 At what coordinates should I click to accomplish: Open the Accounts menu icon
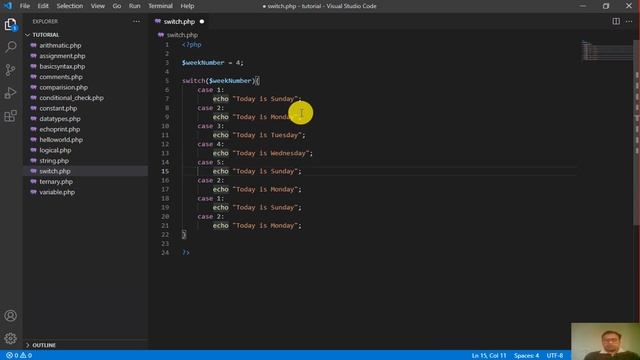(x=11, y=316)
